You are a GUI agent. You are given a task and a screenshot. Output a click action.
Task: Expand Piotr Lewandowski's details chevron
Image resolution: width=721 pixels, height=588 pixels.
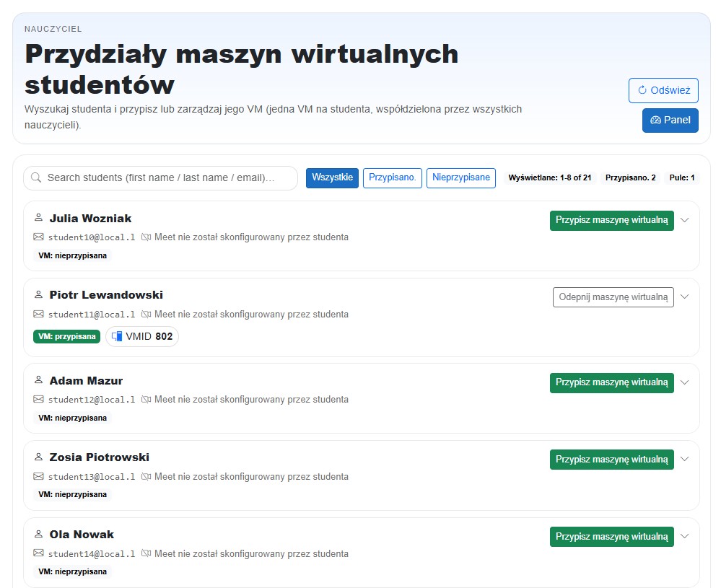(x=684, y=297)
